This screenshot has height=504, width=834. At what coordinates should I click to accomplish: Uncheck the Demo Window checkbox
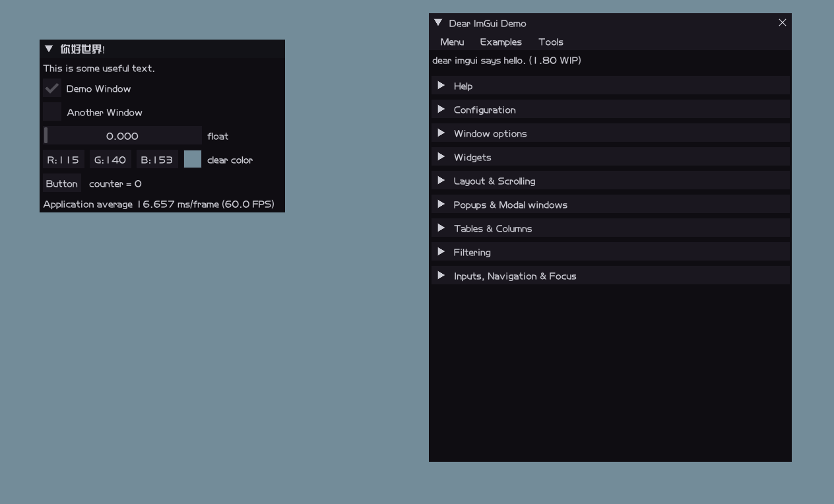pyautogui.click(x=52, y=88)
